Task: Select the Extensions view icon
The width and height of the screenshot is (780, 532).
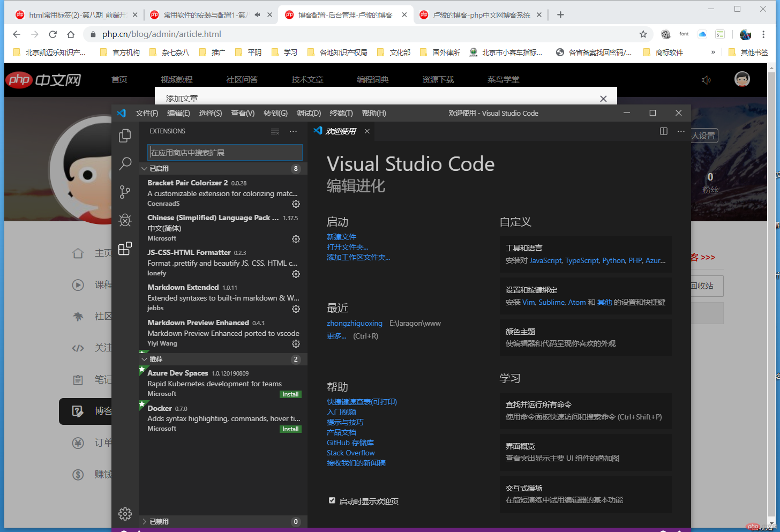Action: [125, 248]
